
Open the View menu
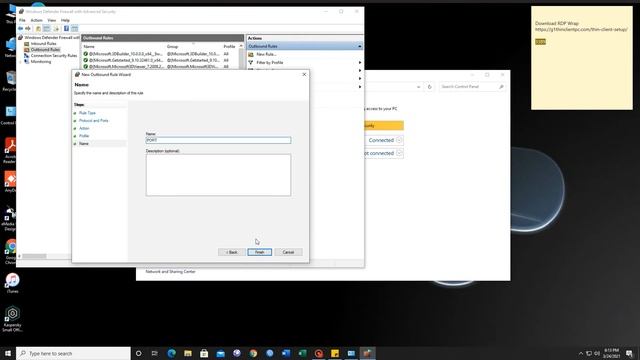51,20
